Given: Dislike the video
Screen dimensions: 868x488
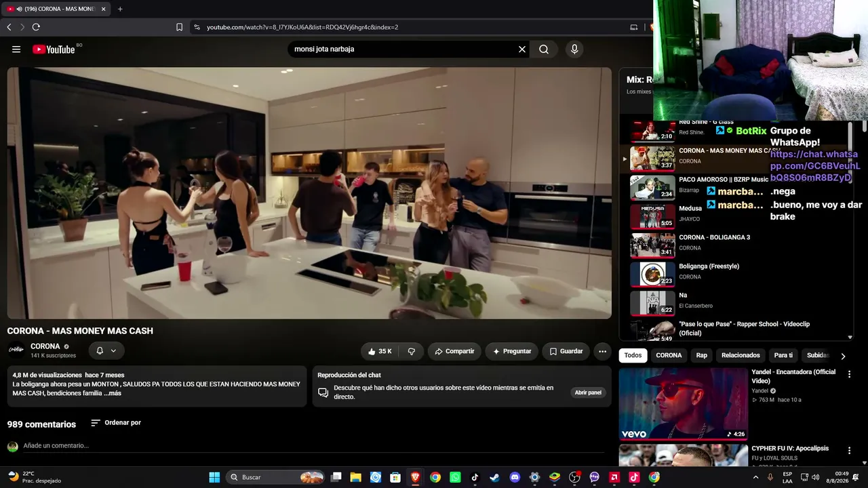Looking at the screenshot, I should pos(412,351).
